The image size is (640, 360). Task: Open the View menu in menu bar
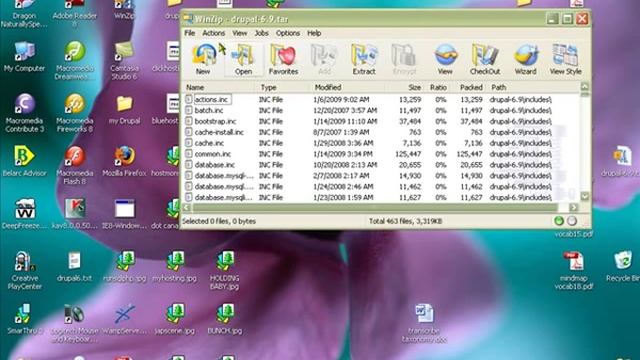coord(240,33)
